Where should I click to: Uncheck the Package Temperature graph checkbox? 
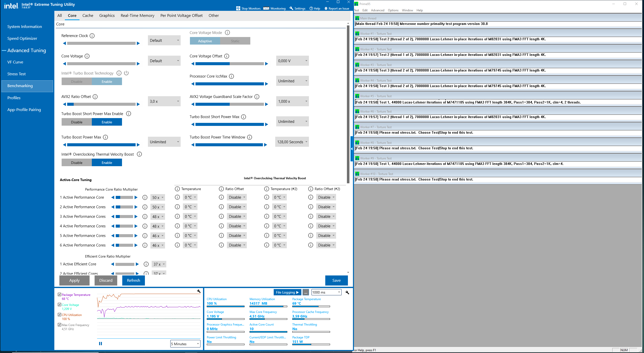60,294
